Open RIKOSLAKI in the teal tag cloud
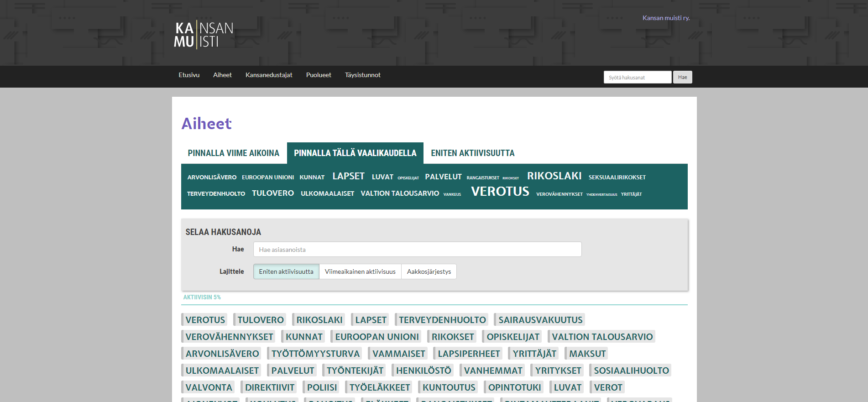Image resolution: width=868 pixels, height=402 pixels. (554, 176)
